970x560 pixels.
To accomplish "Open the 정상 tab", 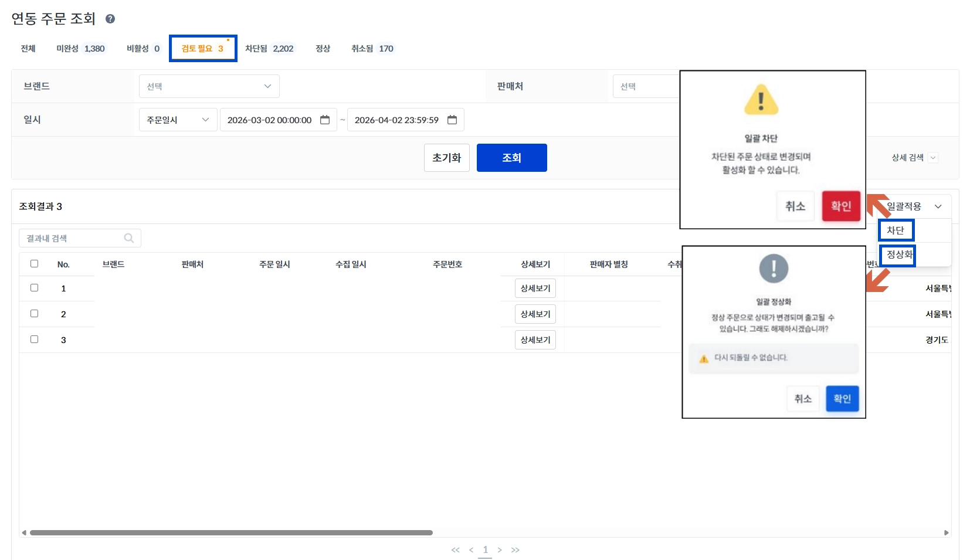I will [323, 49].
